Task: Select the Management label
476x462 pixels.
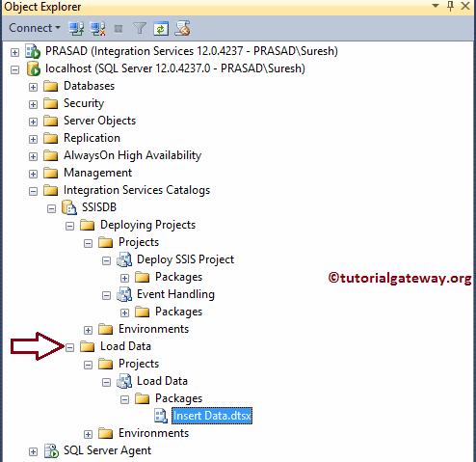Action: click(x=97, y=173)
